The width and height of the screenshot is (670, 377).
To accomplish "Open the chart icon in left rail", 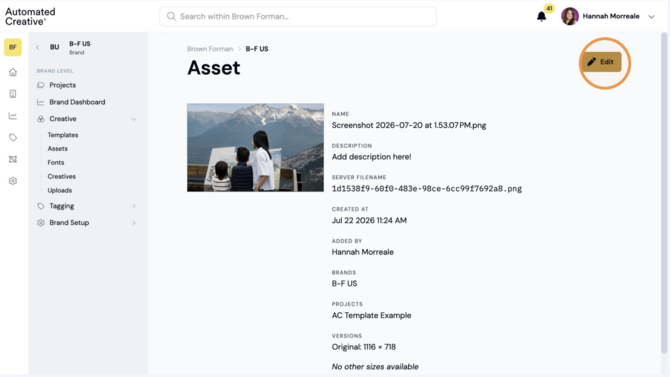I will coord(13,115).
